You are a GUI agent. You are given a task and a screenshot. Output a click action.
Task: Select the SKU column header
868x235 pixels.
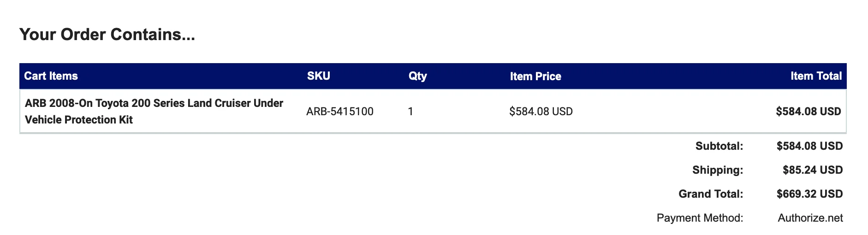[319, 76]
